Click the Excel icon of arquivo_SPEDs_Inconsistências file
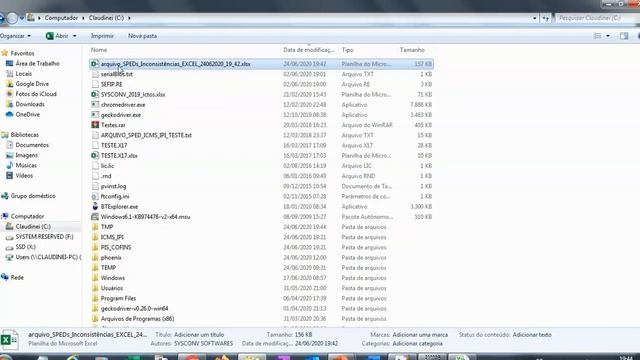 95,64
